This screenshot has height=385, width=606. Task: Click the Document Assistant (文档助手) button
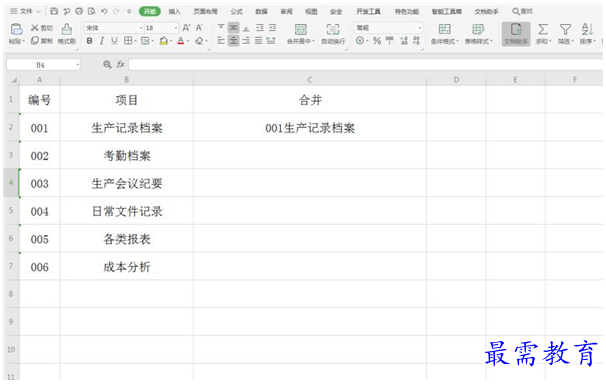coord(516,34)
